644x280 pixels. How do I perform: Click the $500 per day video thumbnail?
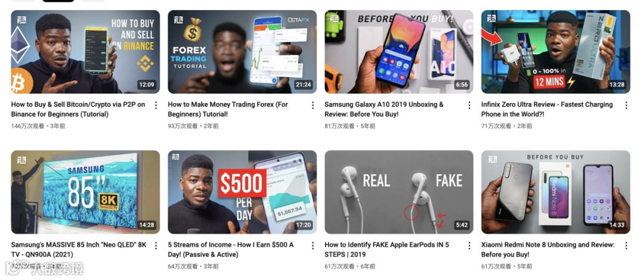[242, 192]
